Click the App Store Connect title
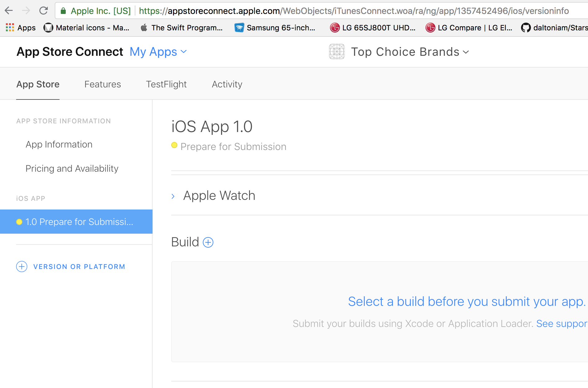Screen dimensions: 588x388 tap(70, 52)
